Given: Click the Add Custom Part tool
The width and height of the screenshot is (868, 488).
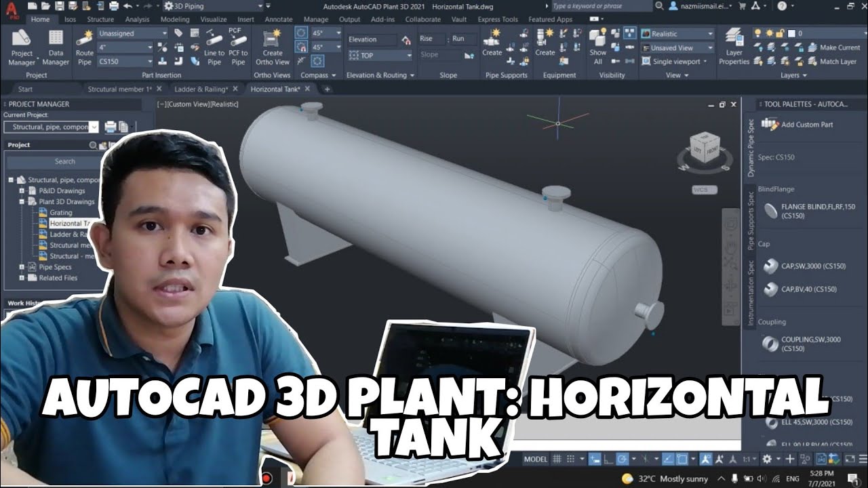Looking at the screenshot, I should (x=797, y=124).
